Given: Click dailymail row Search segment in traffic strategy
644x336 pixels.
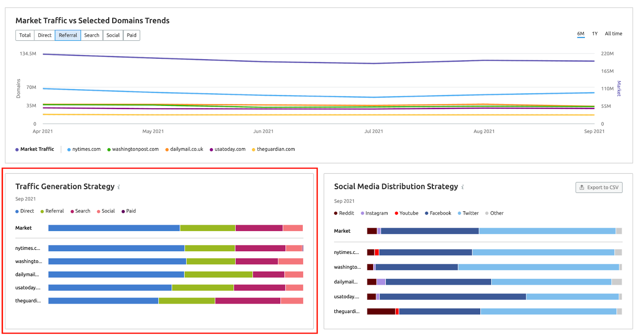Looking at the screenshot, I should click(x=269, y=274).
